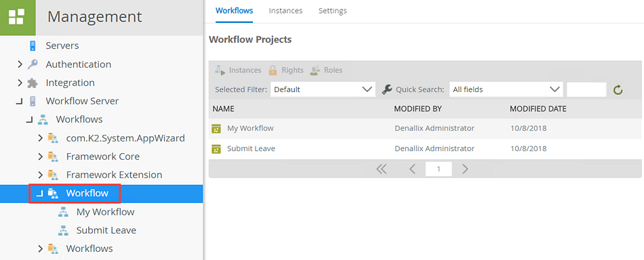Click the refresh icon beside the search box
This screenshot has height=260, width=644.
[618, 90]
